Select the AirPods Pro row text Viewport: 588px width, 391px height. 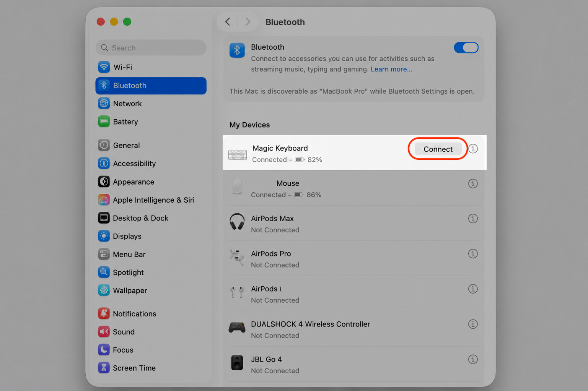pyautogui.click(x=271, y=254)
